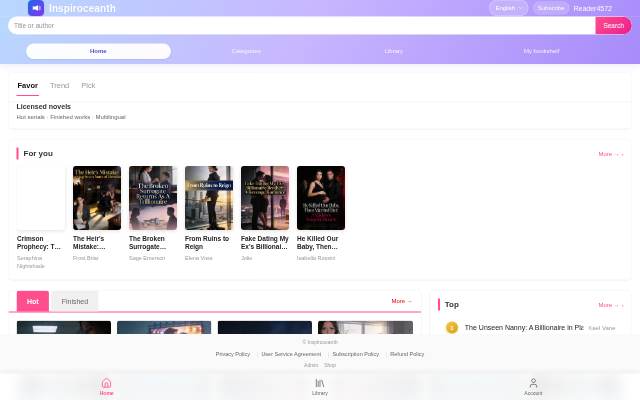The height and width of the screenshot is (400, 640).
Task: Click author name Isabella Rossini
Action: point(316,258)
